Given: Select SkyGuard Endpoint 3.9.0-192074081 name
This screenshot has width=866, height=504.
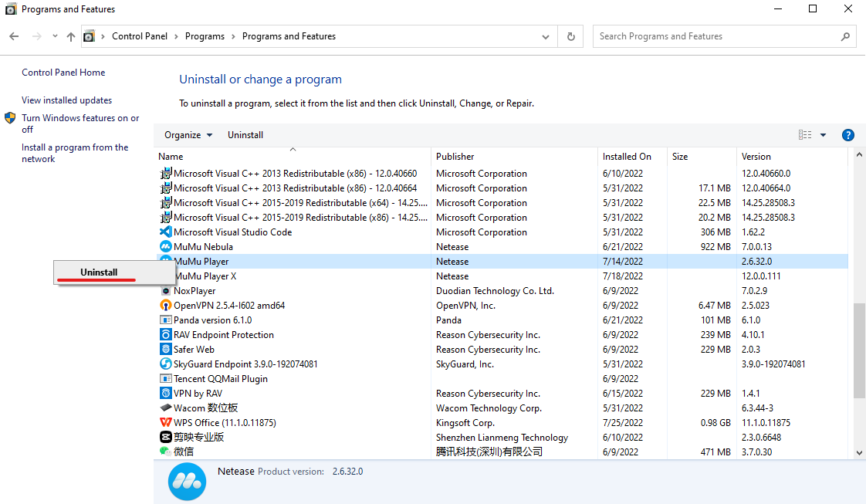Looking at the screenshot, I should click(245, 364).
